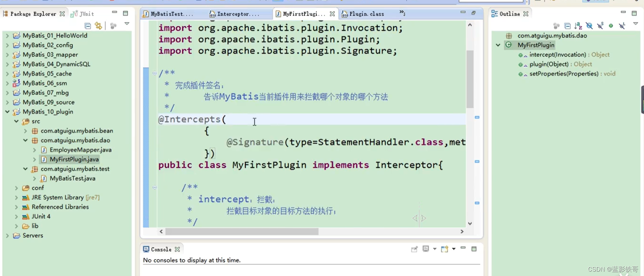Select MyBatisTest.java file
Image resolution: width=644 pixels, height=276 pixels.
pyautogui.click(x=72, y=178)
